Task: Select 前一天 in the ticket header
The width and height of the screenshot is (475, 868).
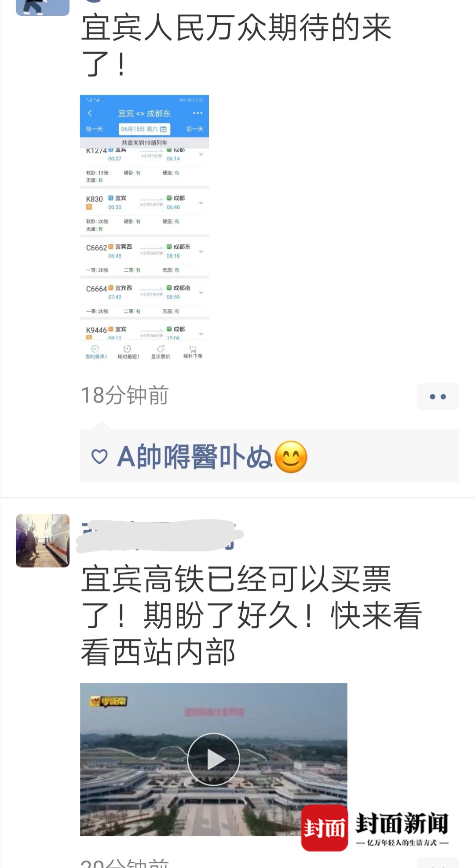Action: (94, 129)
